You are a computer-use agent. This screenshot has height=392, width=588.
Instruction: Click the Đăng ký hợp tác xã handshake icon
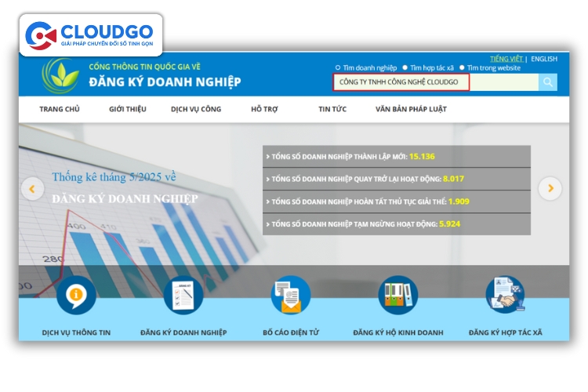click(x=505, y=296)
